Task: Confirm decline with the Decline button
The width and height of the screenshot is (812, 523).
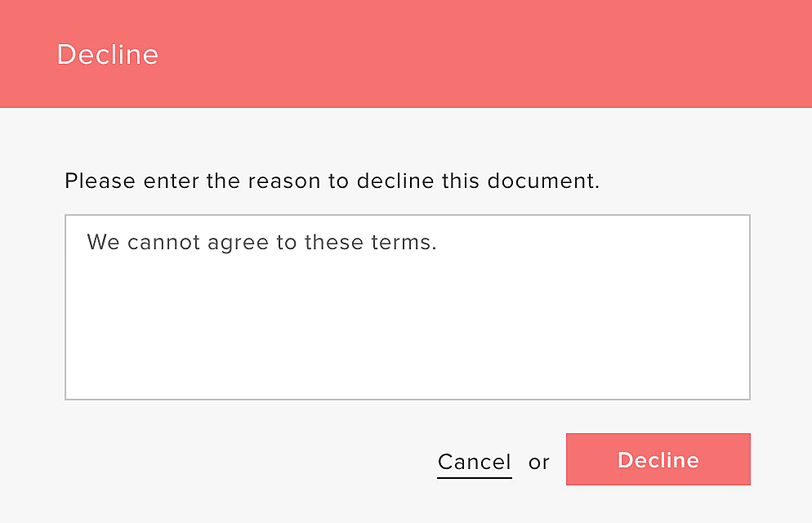Action: (x=658, y=460)
